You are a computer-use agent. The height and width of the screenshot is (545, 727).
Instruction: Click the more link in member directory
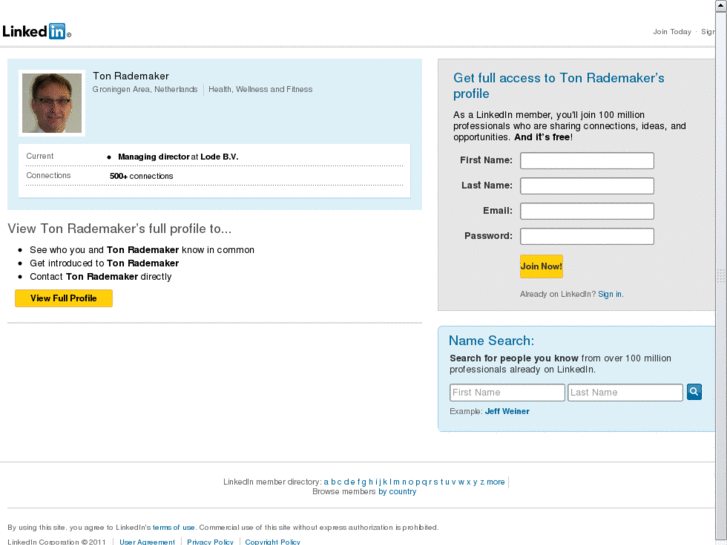(496, 482)
